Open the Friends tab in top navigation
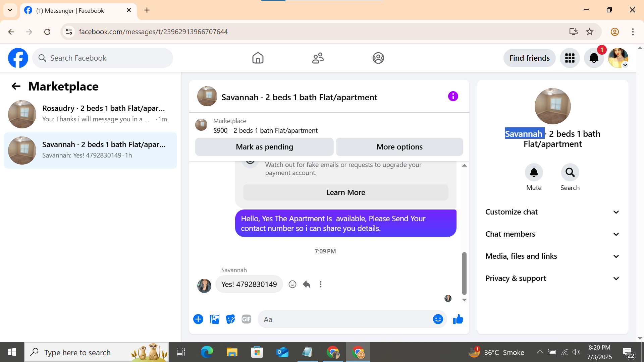 (318, 58)
